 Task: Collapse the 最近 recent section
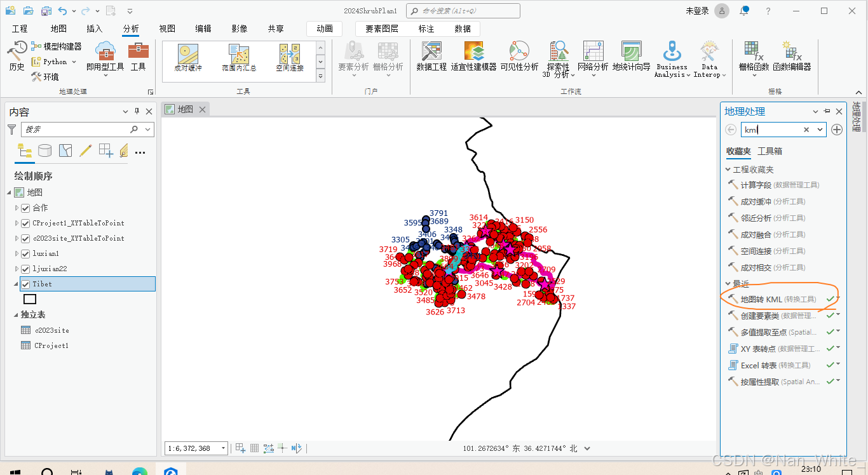pos(728,283)
